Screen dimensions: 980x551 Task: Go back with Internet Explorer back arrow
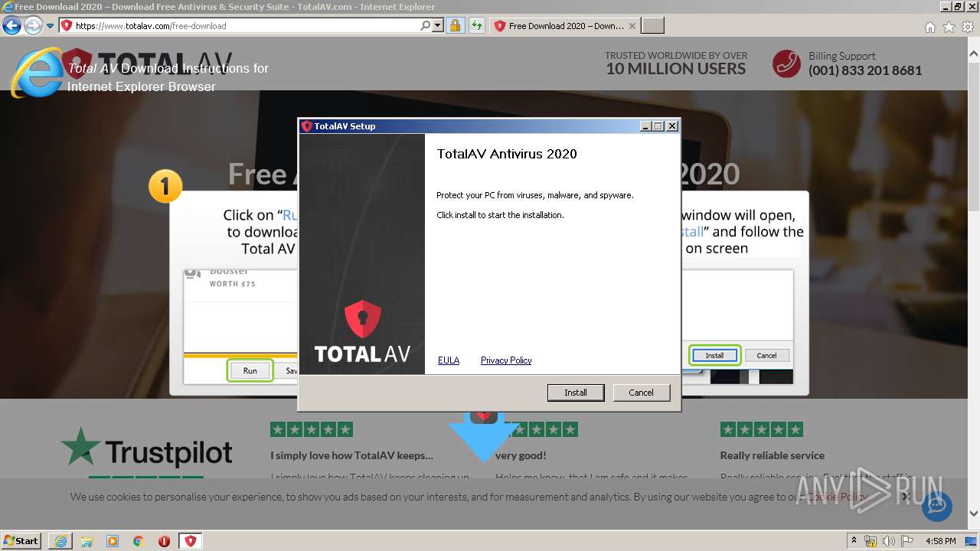[11, 25]
